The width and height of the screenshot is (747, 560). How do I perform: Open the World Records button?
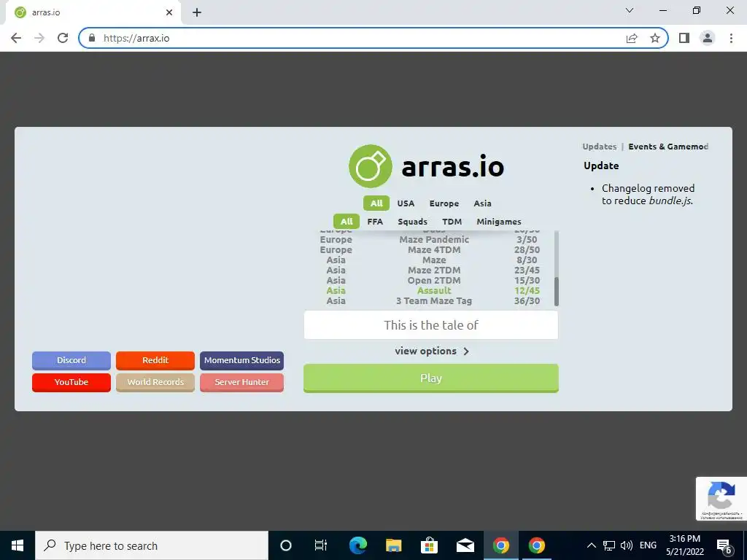(155, 382)
